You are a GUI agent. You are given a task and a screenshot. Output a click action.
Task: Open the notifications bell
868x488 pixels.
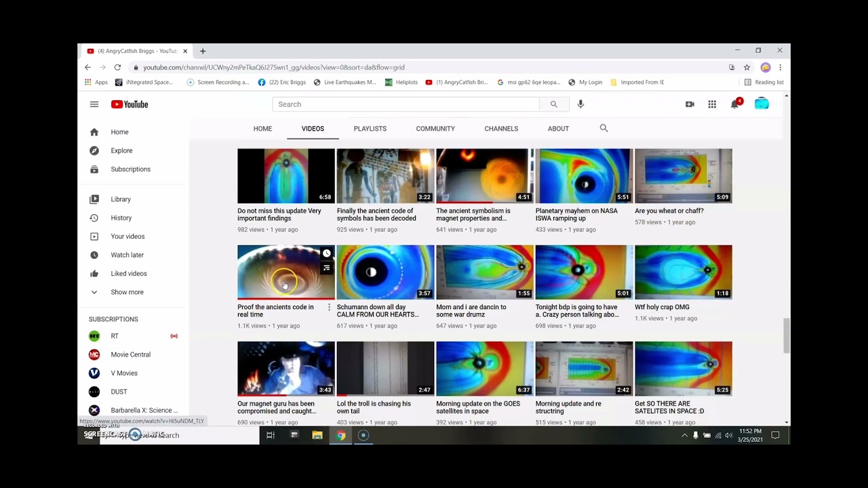coord(734,104)
